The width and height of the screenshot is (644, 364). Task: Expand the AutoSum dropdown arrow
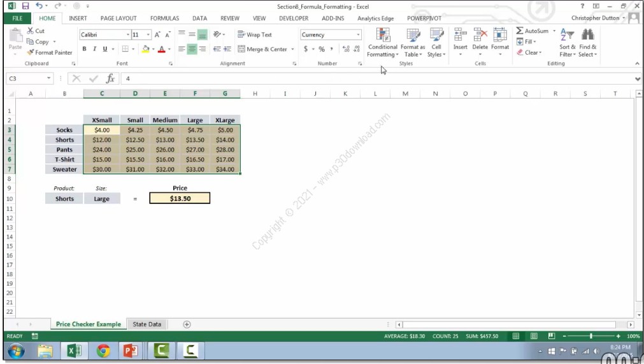click(x=554, y=31)
